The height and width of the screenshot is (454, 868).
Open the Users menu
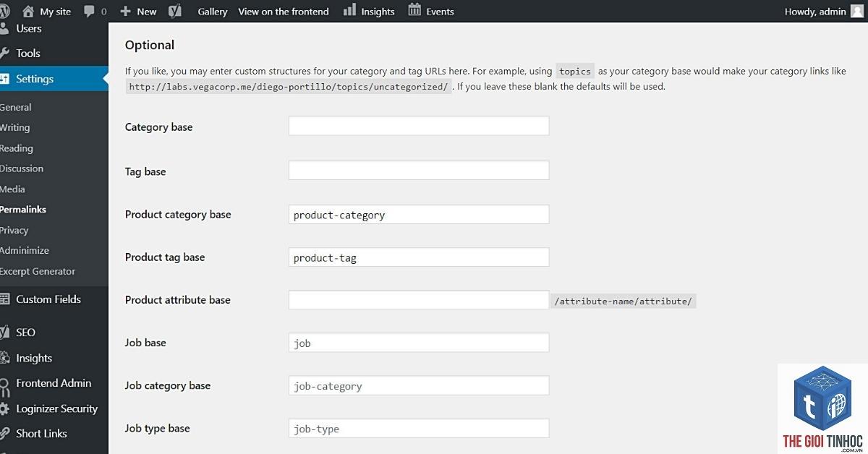tap(29, 29)
